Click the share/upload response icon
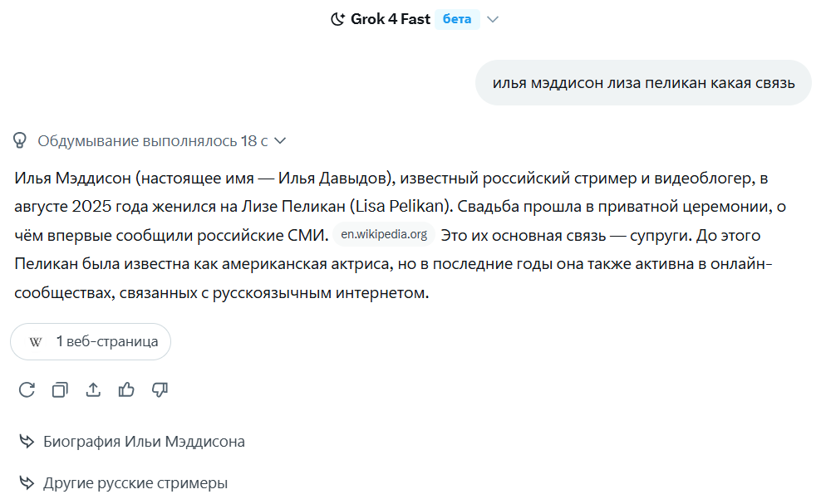 pos(93,389)
